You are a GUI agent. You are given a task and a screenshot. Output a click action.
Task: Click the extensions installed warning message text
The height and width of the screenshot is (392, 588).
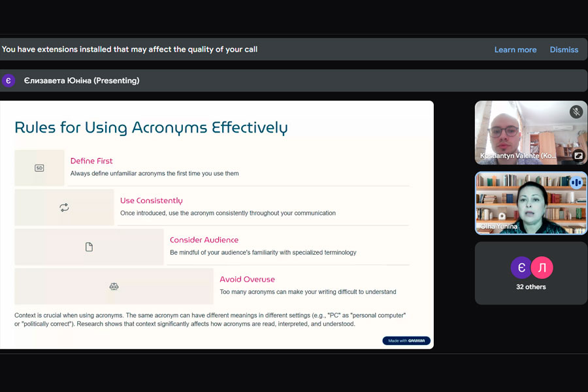pos(129,50)
